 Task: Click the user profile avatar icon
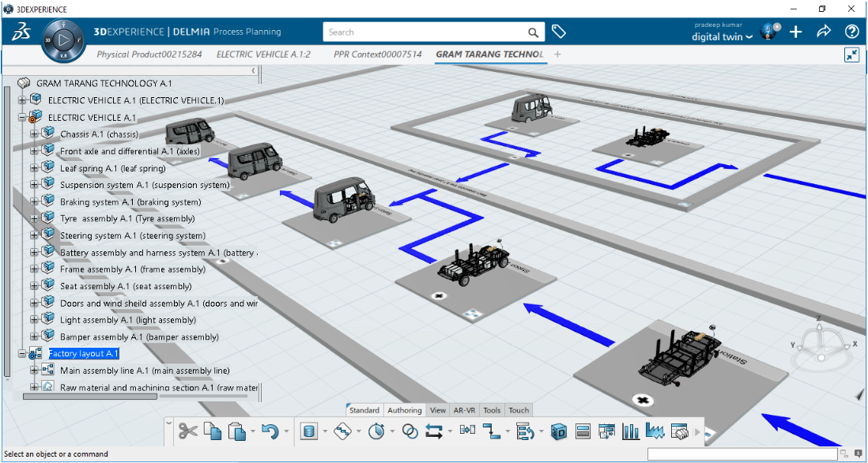[769, 32]
